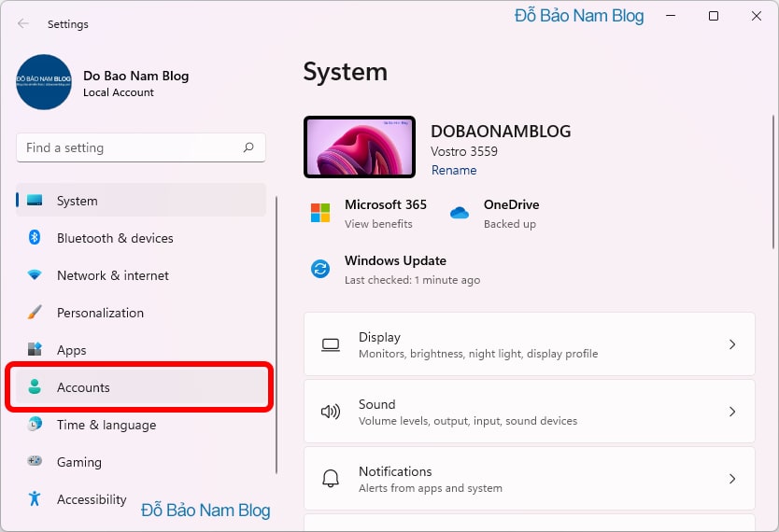This screenshot has height=532, width=779.
Task: Open the Apps category
Action: click(x=141, y=350)
